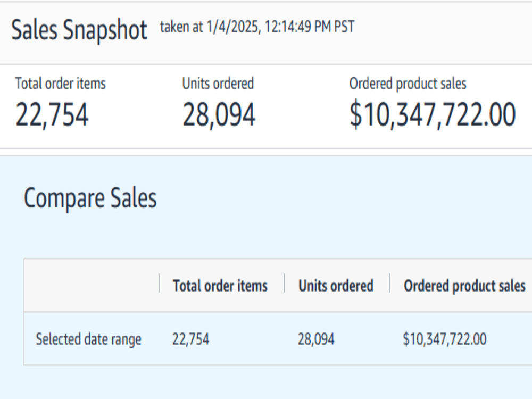Sort by Total order items column header
Image resolution: width=532 pixels, height=399 pixels.
220,286
